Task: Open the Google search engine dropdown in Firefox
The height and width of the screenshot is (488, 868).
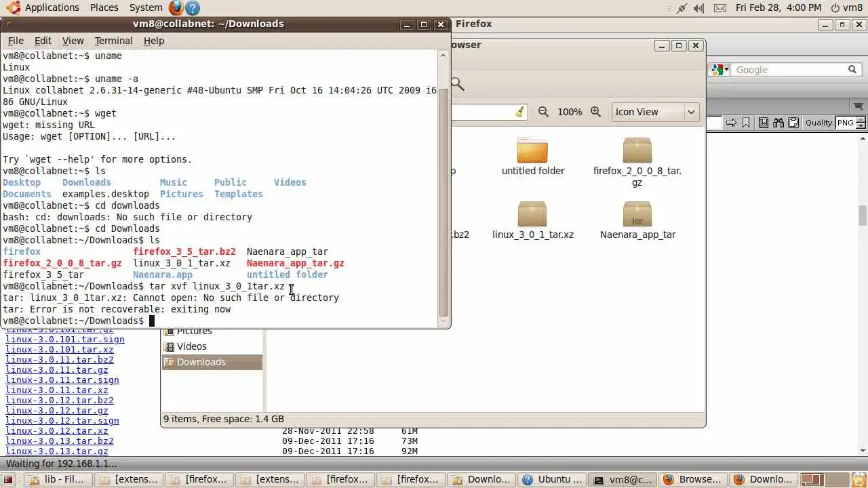Action: [x=720, y=70]
